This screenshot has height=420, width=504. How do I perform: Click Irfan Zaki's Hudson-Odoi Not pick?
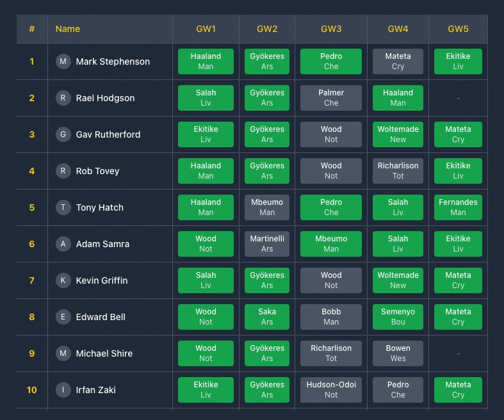pyautogui.click(x=331, y=390)
